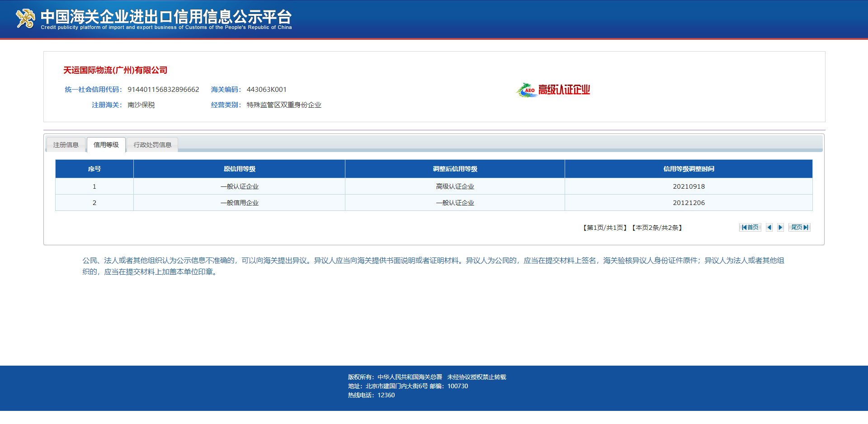Open the 注册信息 tab
This screenshot has height=424, width=868.
pos(66,145)
